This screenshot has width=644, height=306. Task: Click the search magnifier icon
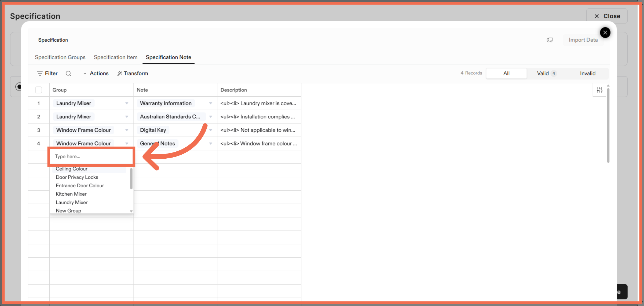(x=68, y=73)
